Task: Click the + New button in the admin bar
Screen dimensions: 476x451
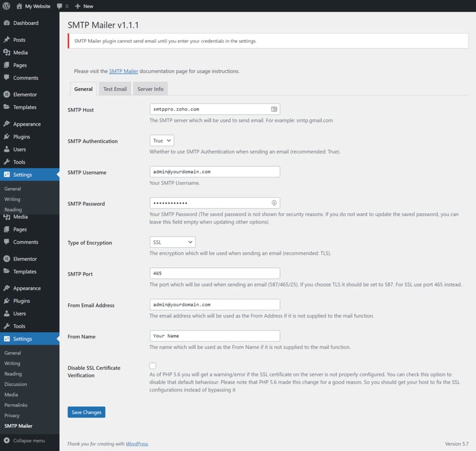Action: 83,6
